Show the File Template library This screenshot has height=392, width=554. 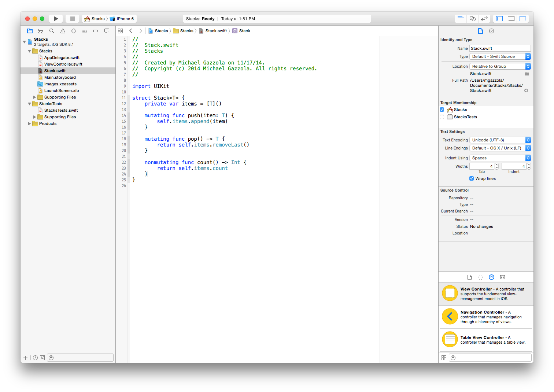(469, 277)
